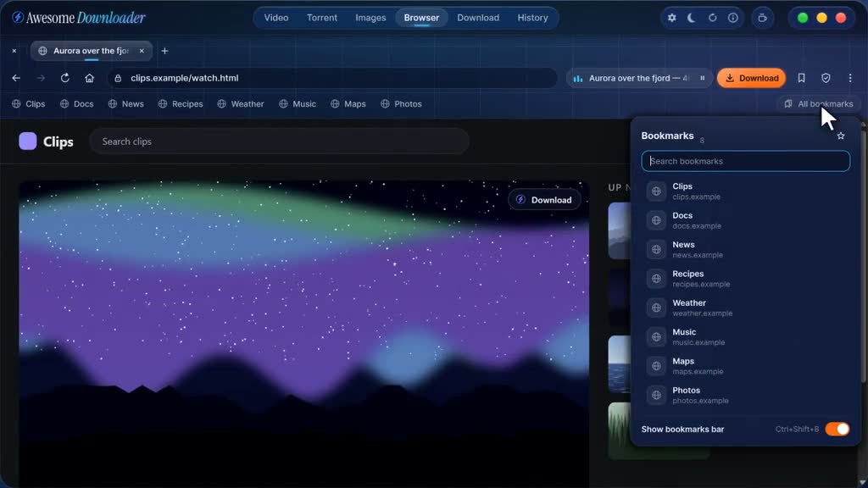
Task: Go to the History tab
Action: pos(532,18)
